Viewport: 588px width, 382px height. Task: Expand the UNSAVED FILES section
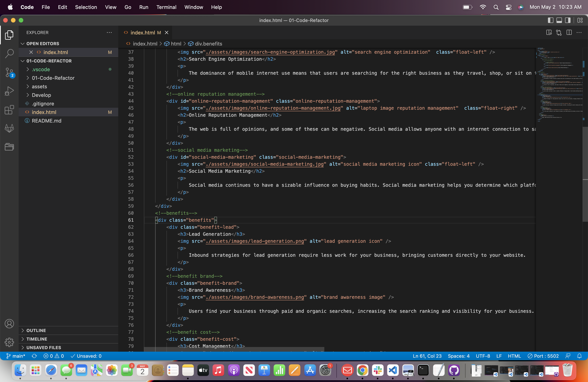68,347
